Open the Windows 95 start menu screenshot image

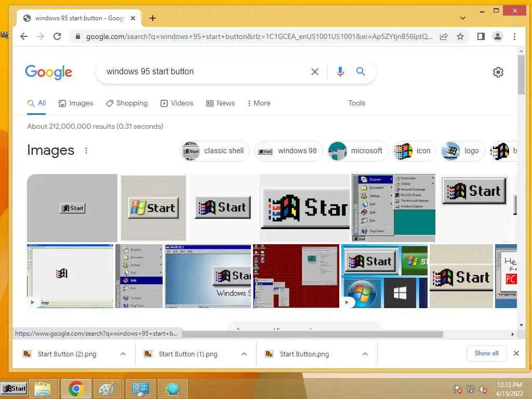394,208
